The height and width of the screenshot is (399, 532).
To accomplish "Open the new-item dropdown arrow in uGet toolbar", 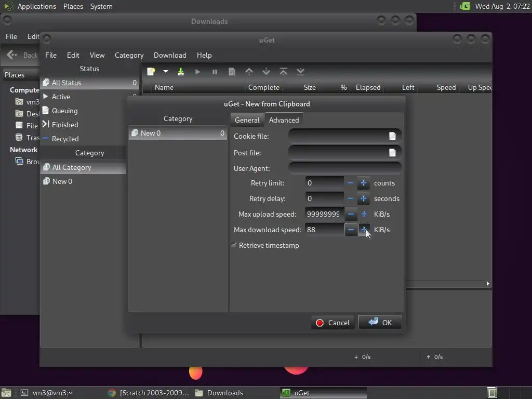I will pyautogui.click(x=166, y=72).
